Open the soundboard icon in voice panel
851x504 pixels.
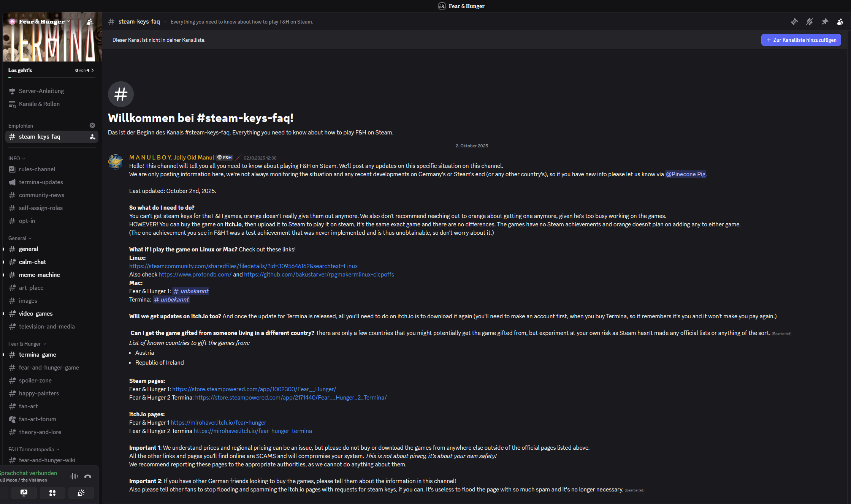81,493
